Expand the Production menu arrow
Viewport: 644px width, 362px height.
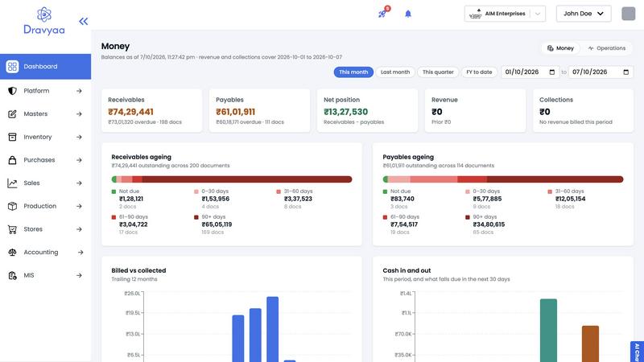(79, 206)
